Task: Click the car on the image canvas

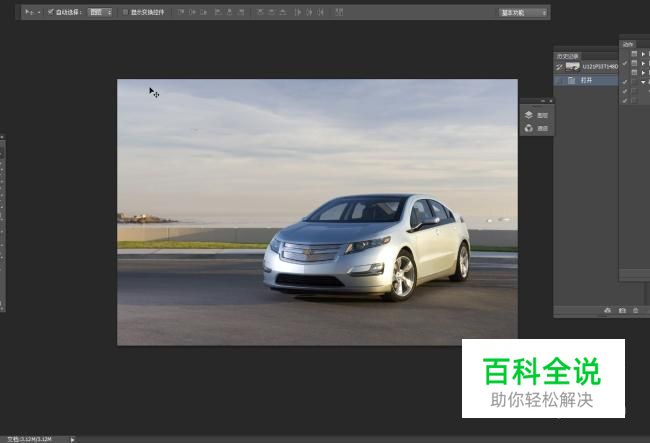Action: pos(368,247)
